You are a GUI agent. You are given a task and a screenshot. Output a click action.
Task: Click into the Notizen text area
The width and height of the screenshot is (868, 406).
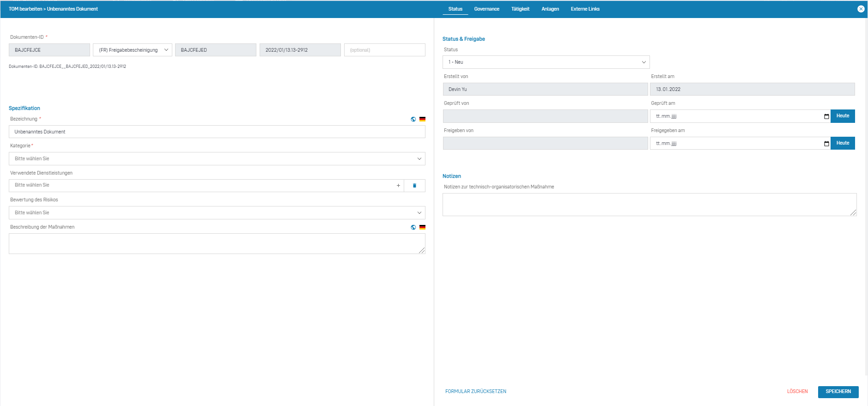pyautogui.click(x=649, y=205)
